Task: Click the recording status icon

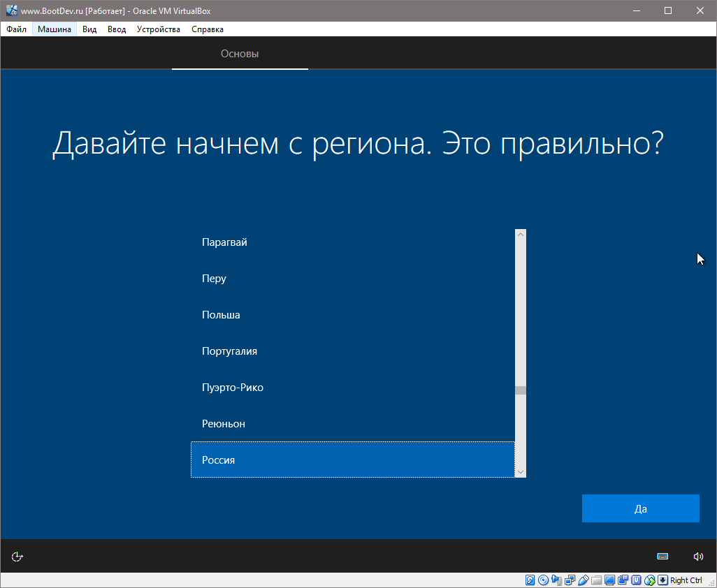Action: [x=623, y=580]
